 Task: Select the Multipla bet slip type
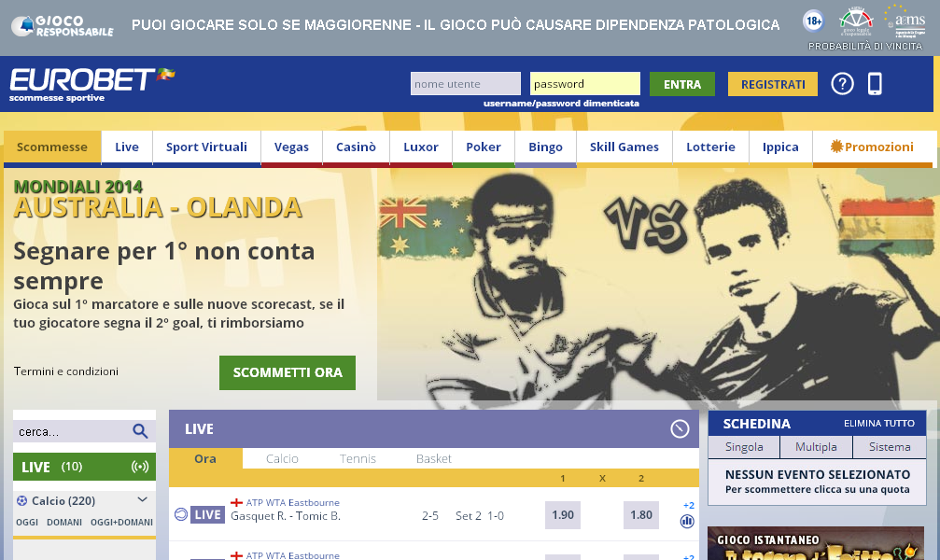click(x=816, y=447)
